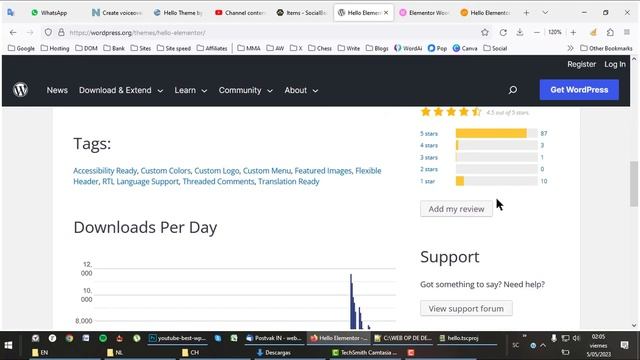Switch to the Channel content YouTube tab
The image size is (640, 360).
240,13
